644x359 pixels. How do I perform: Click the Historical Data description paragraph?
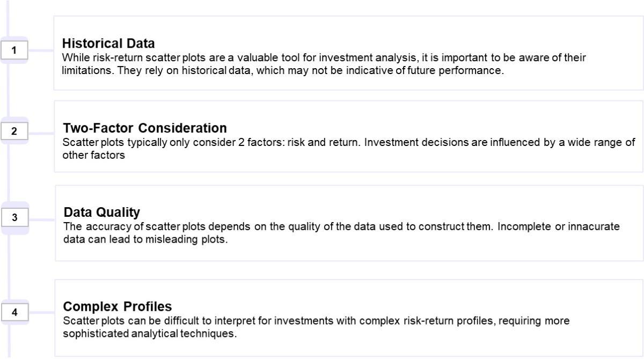(x=324, y=64)
